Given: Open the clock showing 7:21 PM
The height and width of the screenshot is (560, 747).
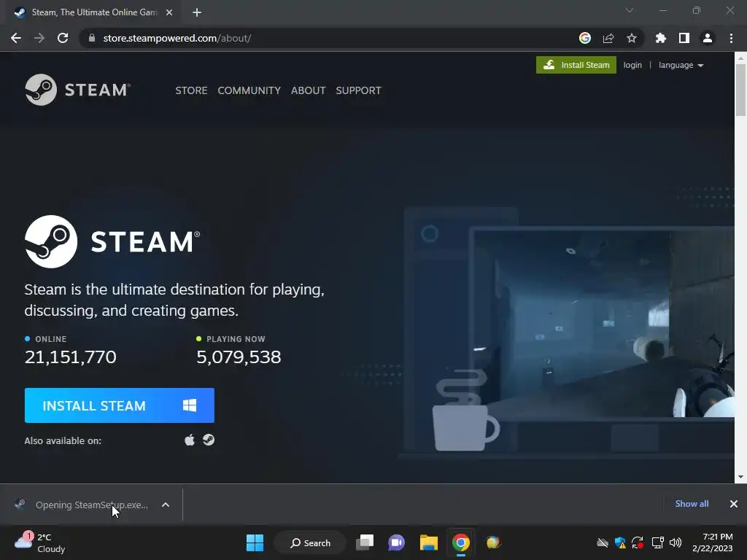Looking at the screenshot, I should point(713,542).
